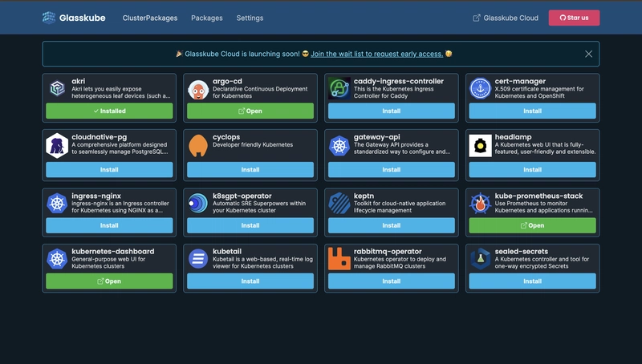Click the headlamp package icon
Viewport: 642px width, 364px height.
(481, 146)
